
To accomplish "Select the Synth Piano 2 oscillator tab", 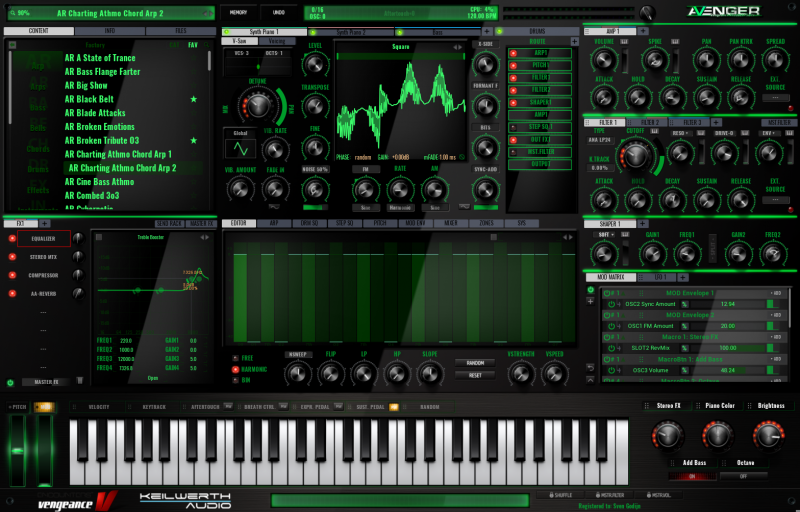I will point(351,32).
